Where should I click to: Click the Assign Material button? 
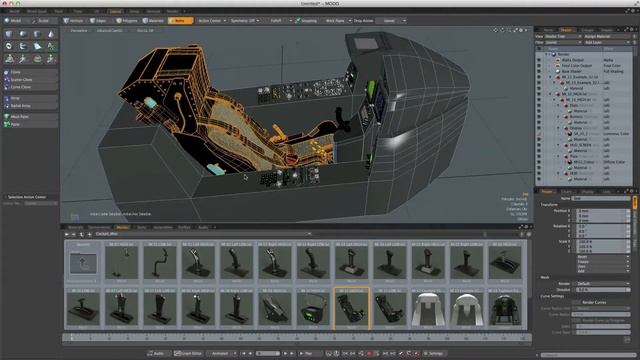[x=607, y=36]
